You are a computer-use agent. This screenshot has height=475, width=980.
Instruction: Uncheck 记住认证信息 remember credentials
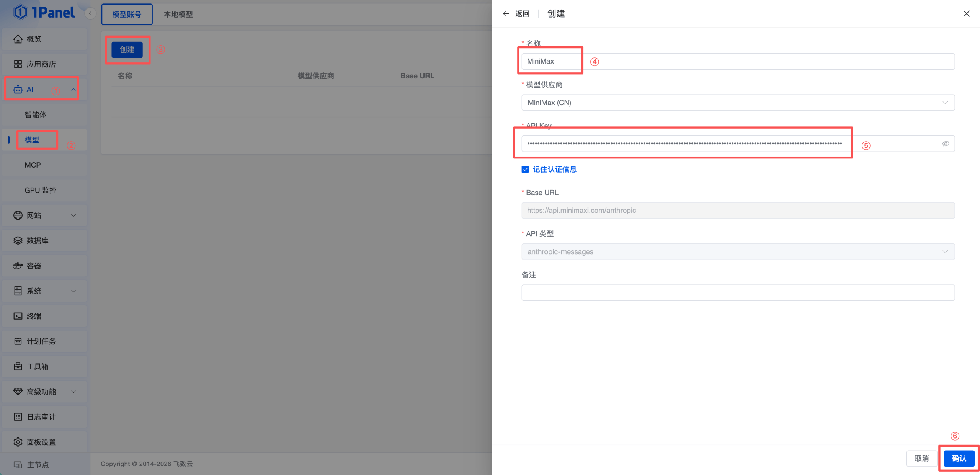coord(524,169)
